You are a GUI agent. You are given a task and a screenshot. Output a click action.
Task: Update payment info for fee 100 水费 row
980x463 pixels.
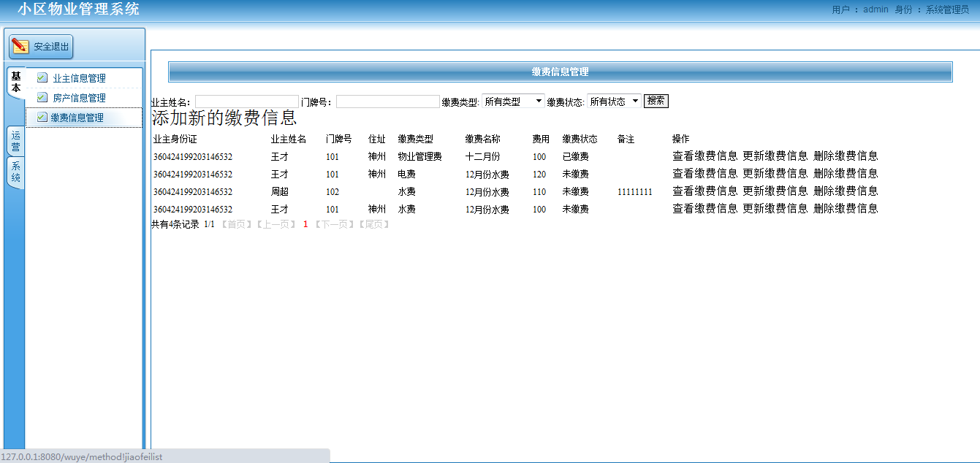(775, 209)
